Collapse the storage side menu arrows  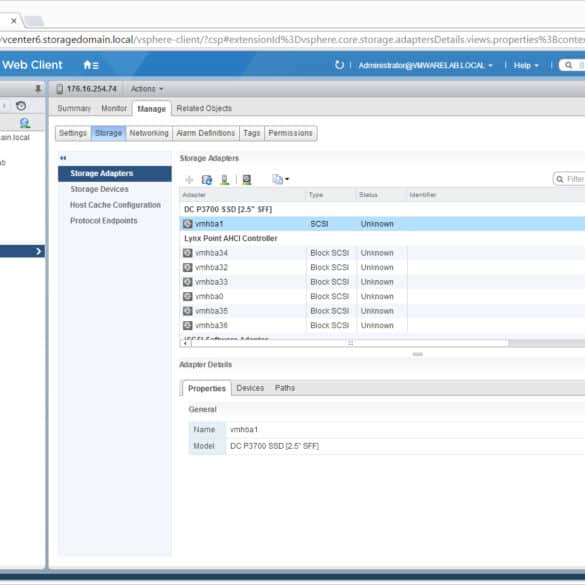[63, 158]
